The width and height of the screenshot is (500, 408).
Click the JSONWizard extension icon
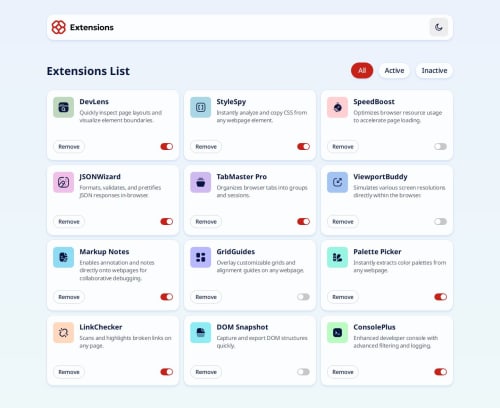point(63,182)
